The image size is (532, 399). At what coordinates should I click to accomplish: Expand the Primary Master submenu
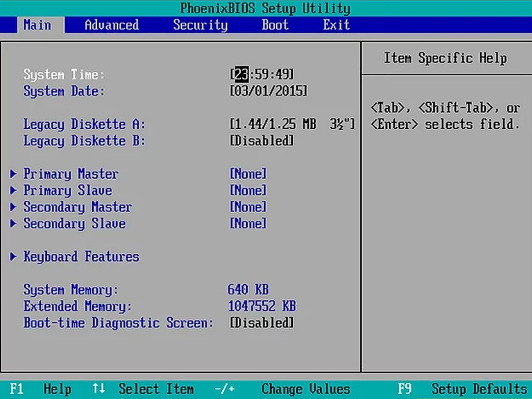click(x=71, y=174)
